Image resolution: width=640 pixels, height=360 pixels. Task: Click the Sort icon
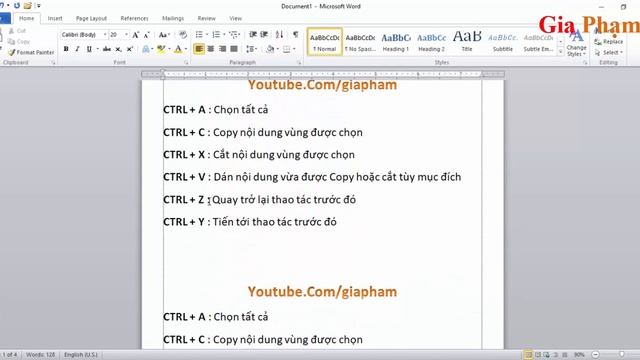pos(279,35)
